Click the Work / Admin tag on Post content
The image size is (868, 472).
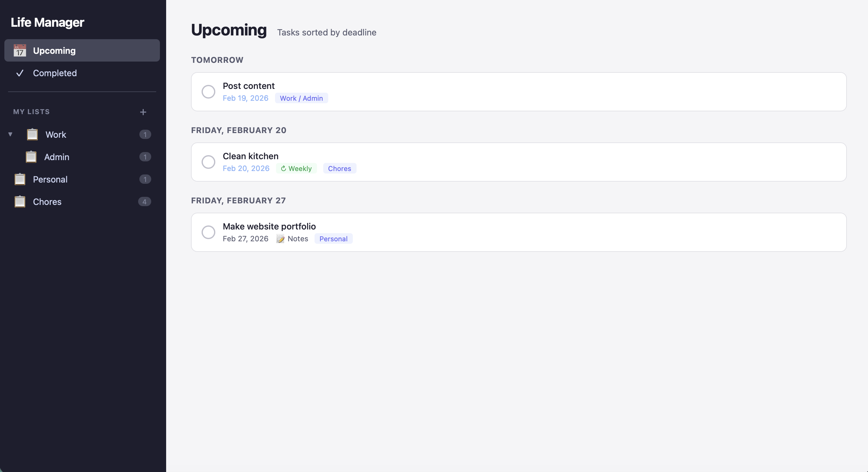pyautogui.click(x=301, y=98)
